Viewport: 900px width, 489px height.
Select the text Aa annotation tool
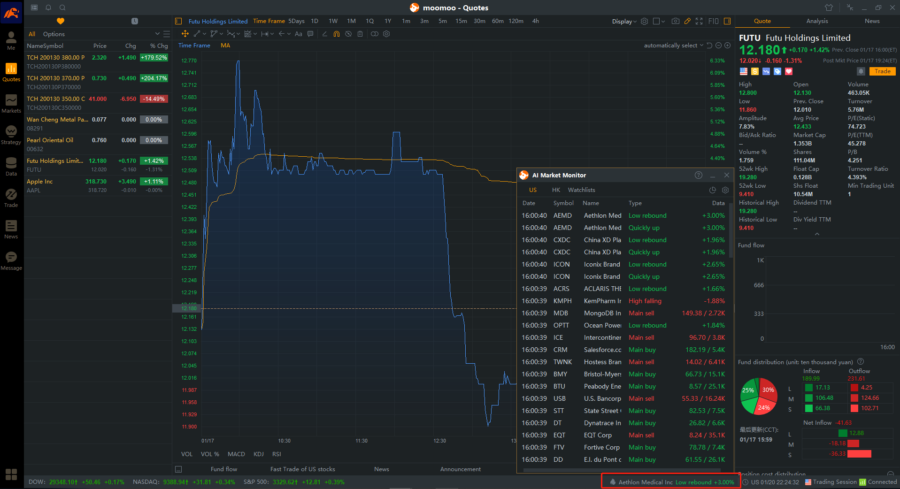298,34
